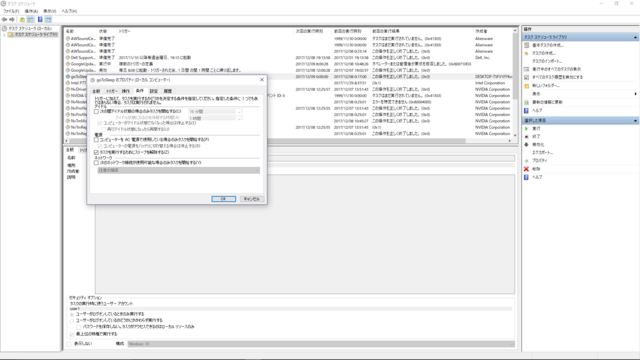The width and height of the screenshot is (640, 360).
Task: Click 新しいフォルダー action icon
Action: pos(527,86)
